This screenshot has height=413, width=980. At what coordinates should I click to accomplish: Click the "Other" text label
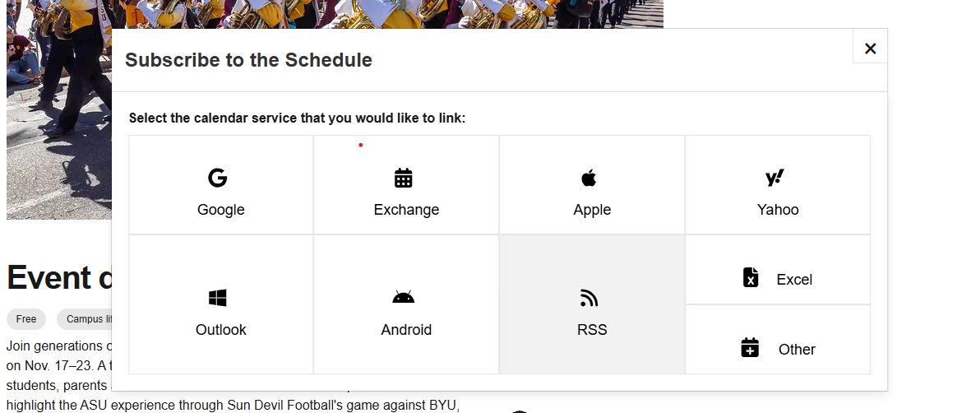click(797, 350)
